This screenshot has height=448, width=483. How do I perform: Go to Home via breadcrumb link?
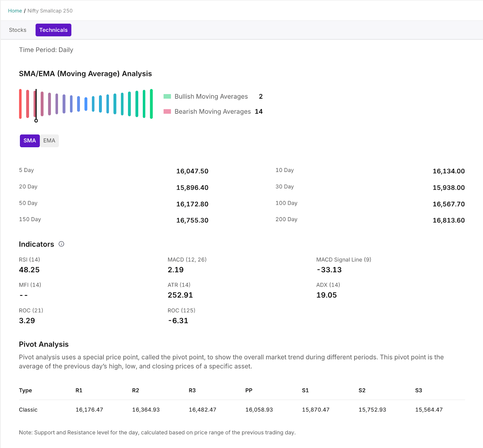pos(15,11)
